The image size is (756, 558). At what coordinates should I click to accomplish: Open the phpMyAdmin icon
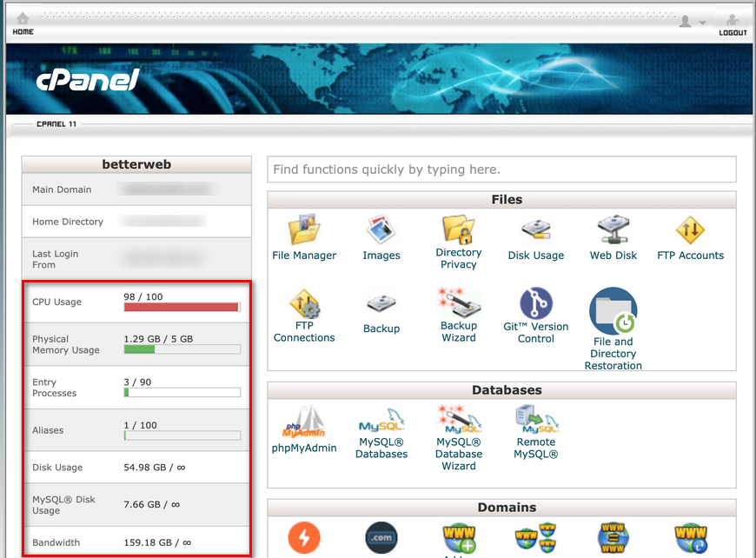pos(304,422)
